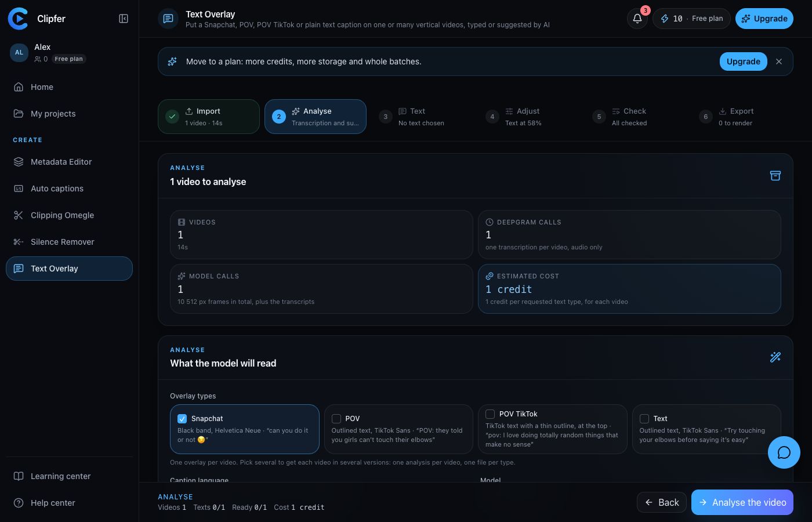Start Analyse the video
812x522 pixels.
[x=742, y=502]
